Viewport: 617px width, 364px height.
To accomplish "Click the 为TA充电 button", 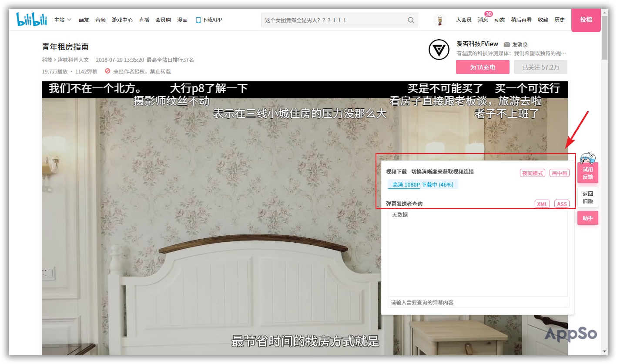I will (x=483, y=67).
